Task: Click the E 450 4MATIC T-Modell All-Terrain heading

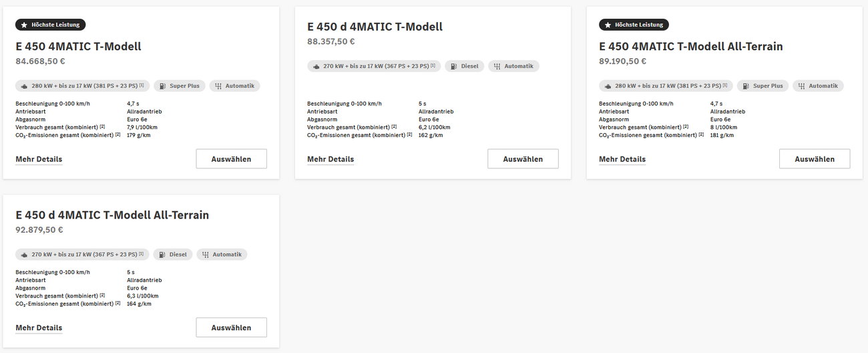Action: tap(691, 47)
